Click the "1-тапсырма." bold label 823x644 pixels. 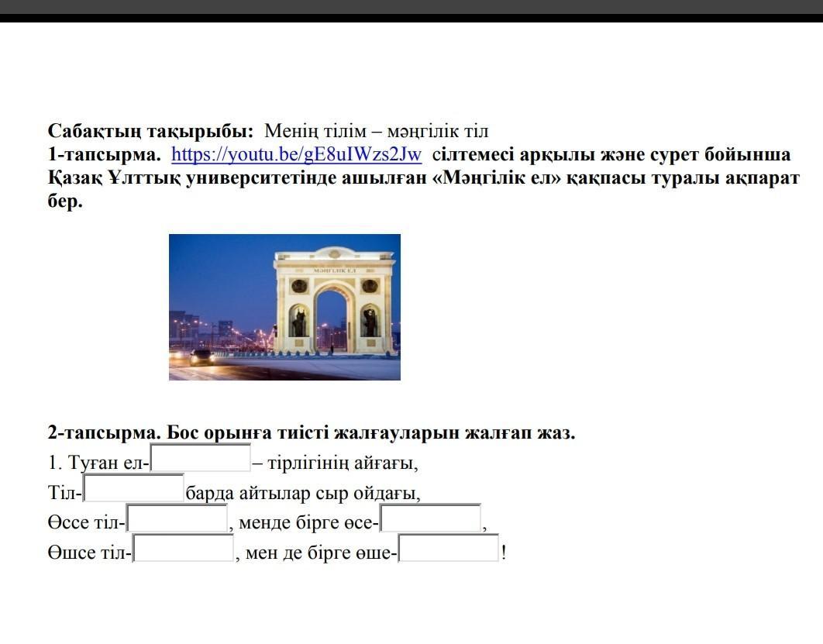pyautogui.click(x=104, y=154)
